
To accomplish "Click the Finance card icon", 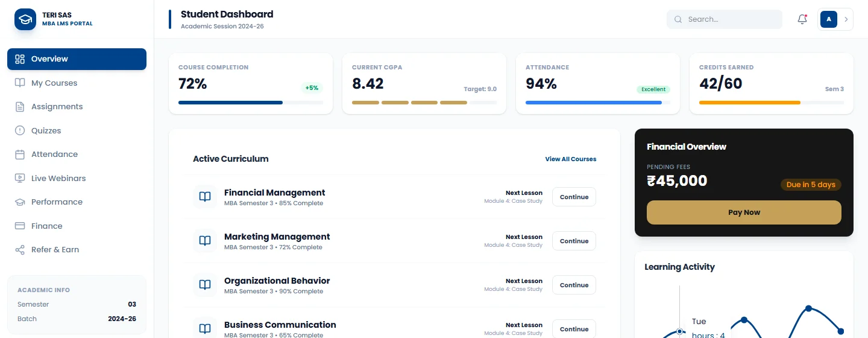I will tap(20, 226).
